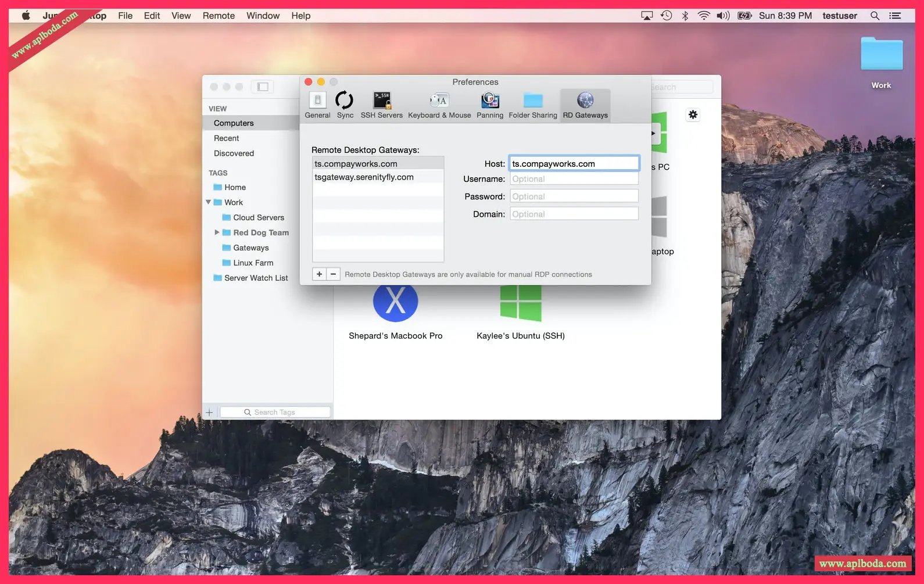Image resolution: width=924 pixels, height=584 pixels.
Task: Click the gear settings icon
Action: point(693,115)
